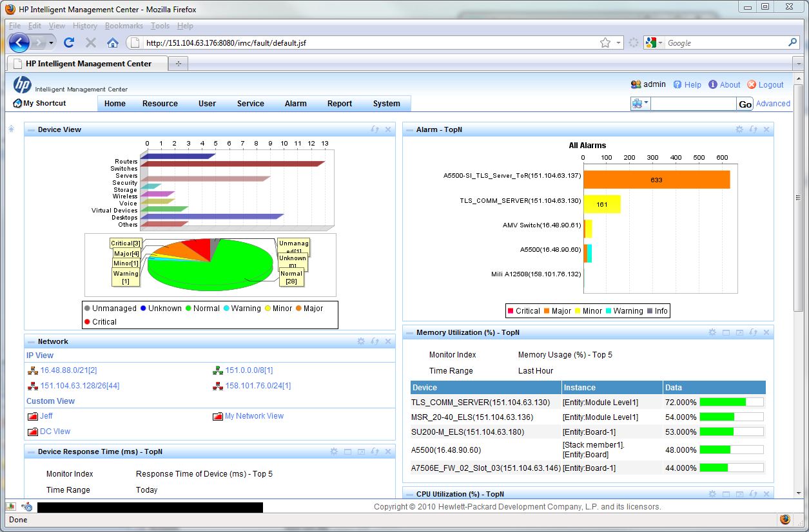Click the orange 633 alarm bar
This screenshot has width=809, height=532.
pyautogui.click(x=657, y=180)
